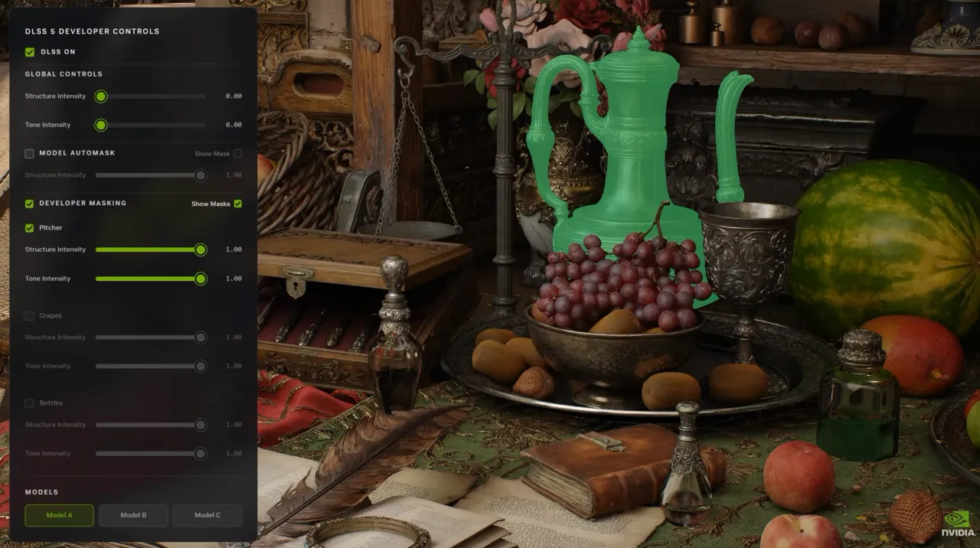Click the Bottles Structure Intensity slider handle
This screenshot has height=548, width=980.
(201, 425)
